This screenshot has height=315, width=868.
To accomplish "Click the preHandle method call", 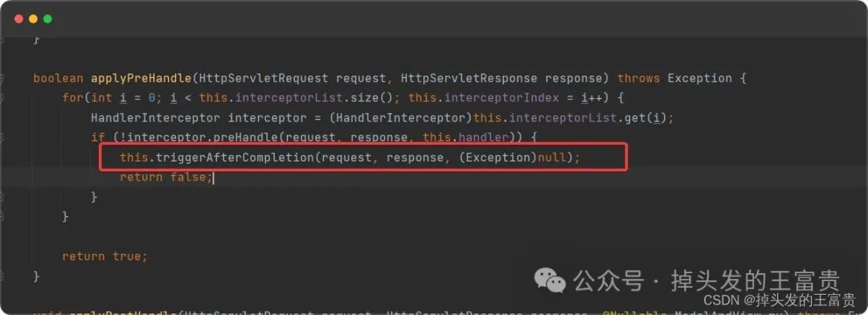I will click(x=250, y=137).
